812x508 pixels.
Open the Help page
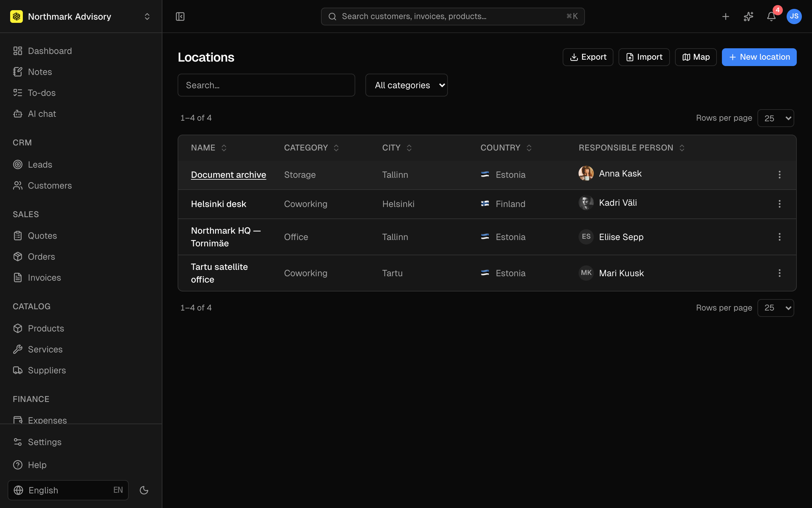point(81,465)
